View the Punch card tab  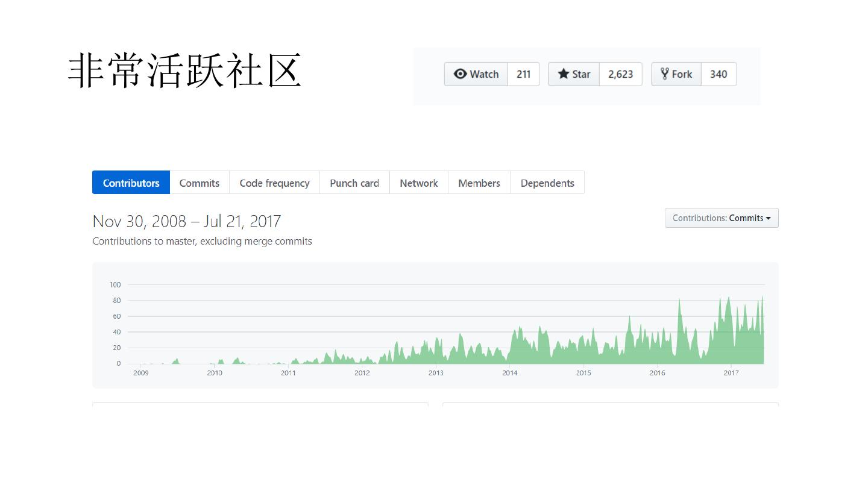pos(354,183)
